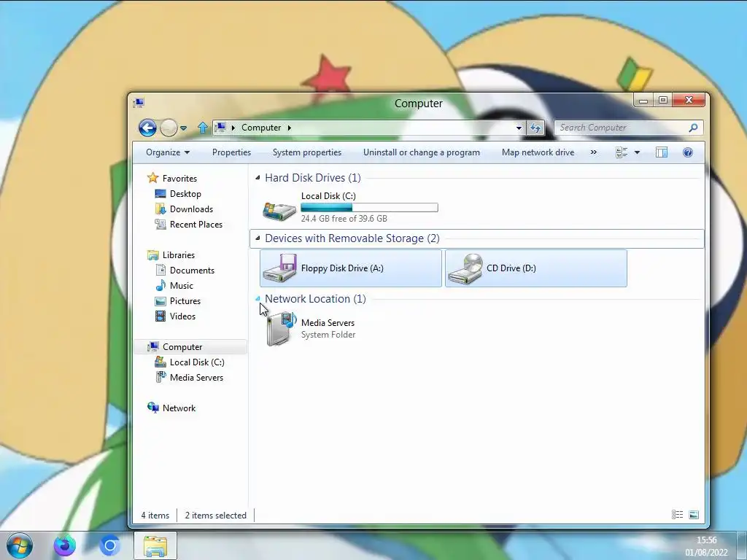This screenshot has height=560, width=747.
Task: Select Favorites in the navigation pane
Action: coord(179,179)
